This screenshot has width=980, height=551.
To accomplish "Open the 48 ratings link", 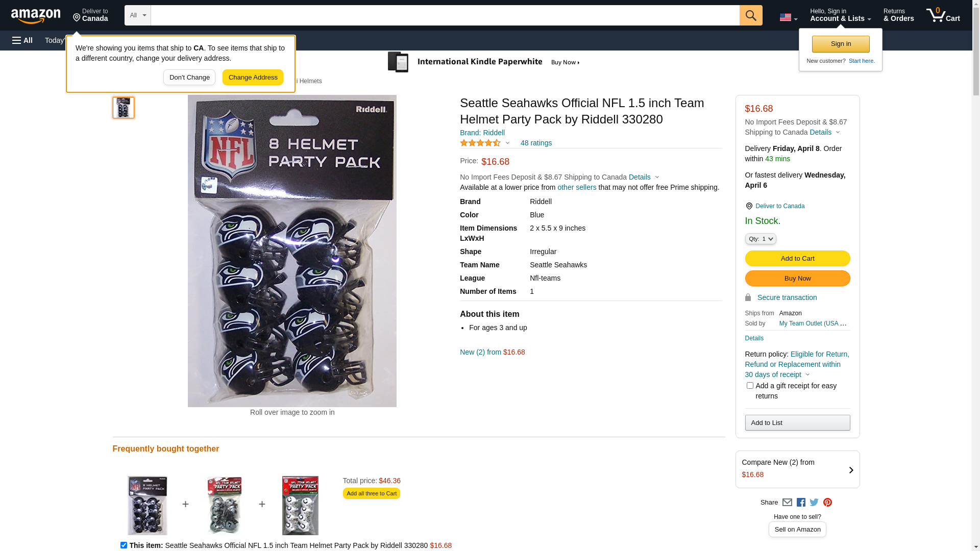I will (x=536, y=143).
